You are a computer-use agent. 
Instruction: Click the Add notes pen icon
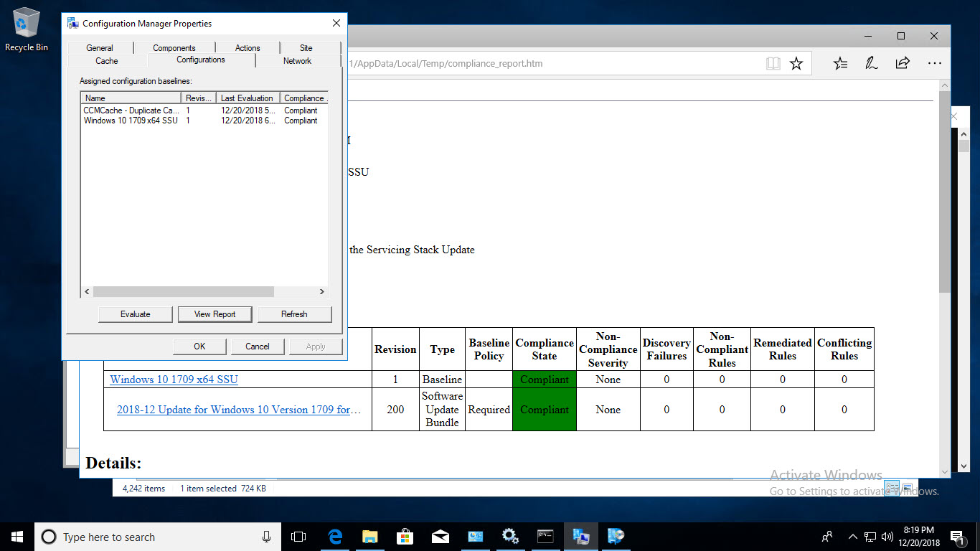pyautogui.click(x=872, y=63)
